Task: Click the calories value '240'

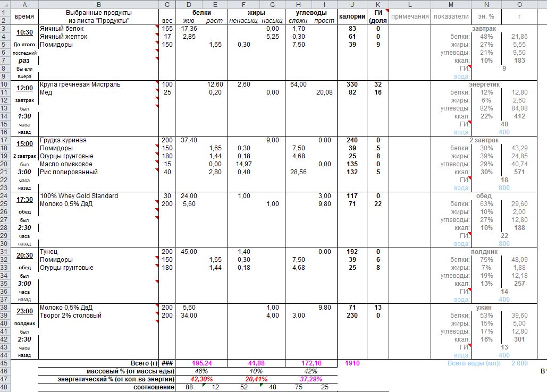Action: (x=352, y=140)
